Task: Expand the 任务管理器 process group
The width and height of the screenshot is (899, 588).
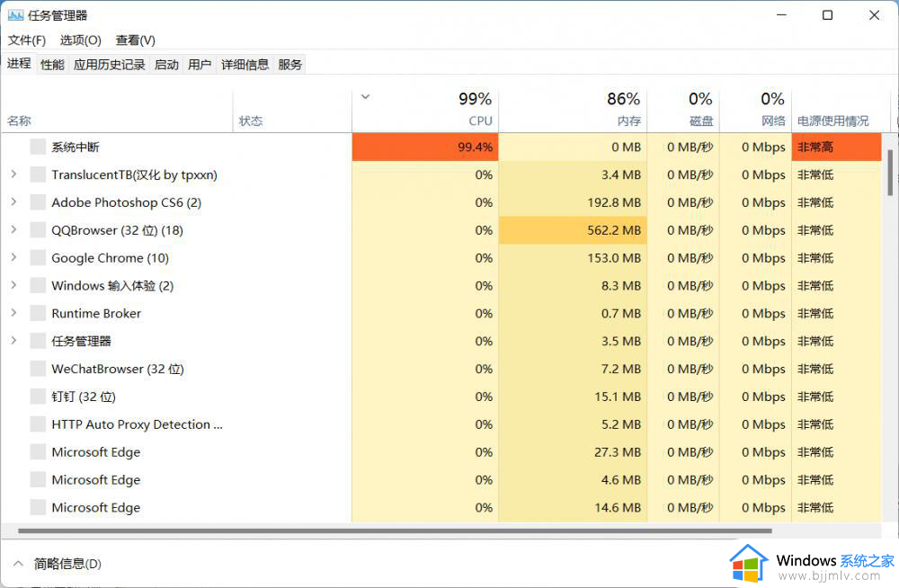Action: tap(13, 340)
